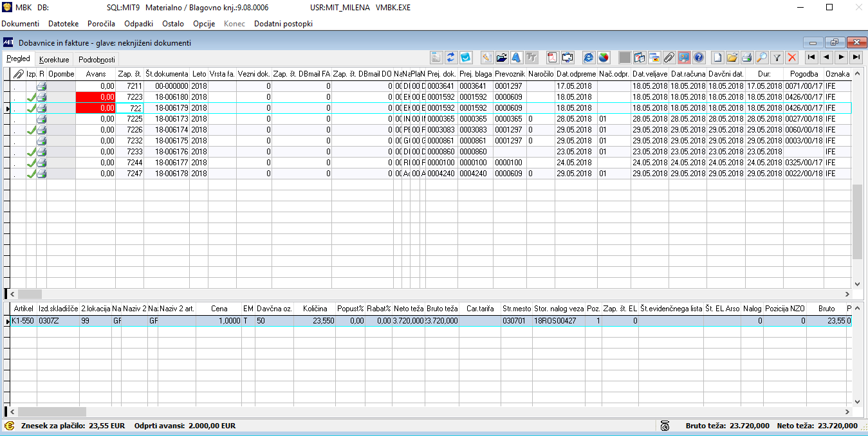Click the funnel filter icon
The height and width of the screenshot is (436, 868).
[x=777, y=57]
